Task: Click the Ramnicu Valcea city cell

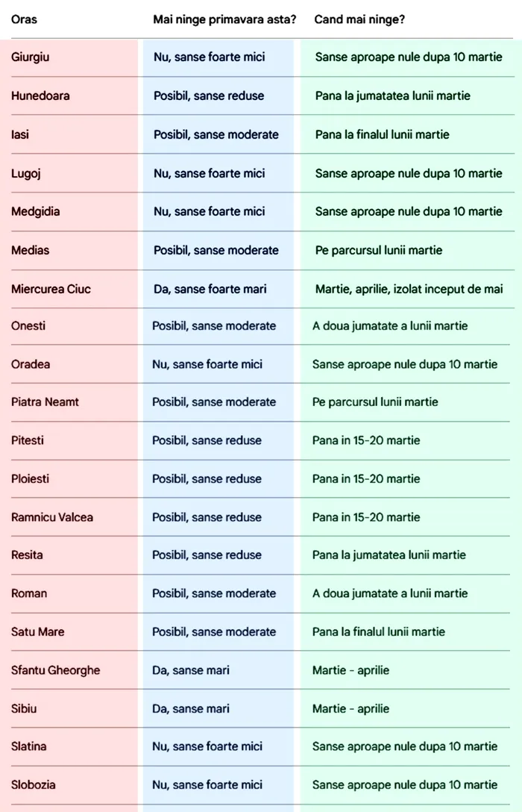Action: click(52, 517)
